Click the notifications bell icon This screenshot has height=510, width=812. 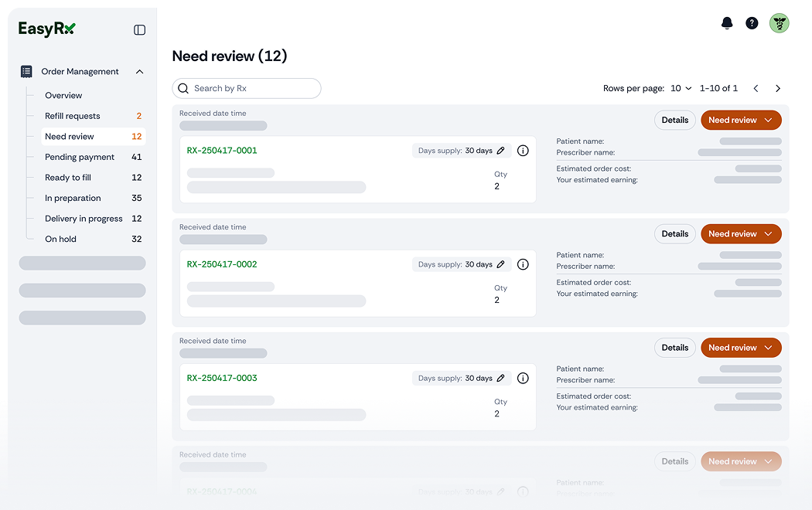727,23
